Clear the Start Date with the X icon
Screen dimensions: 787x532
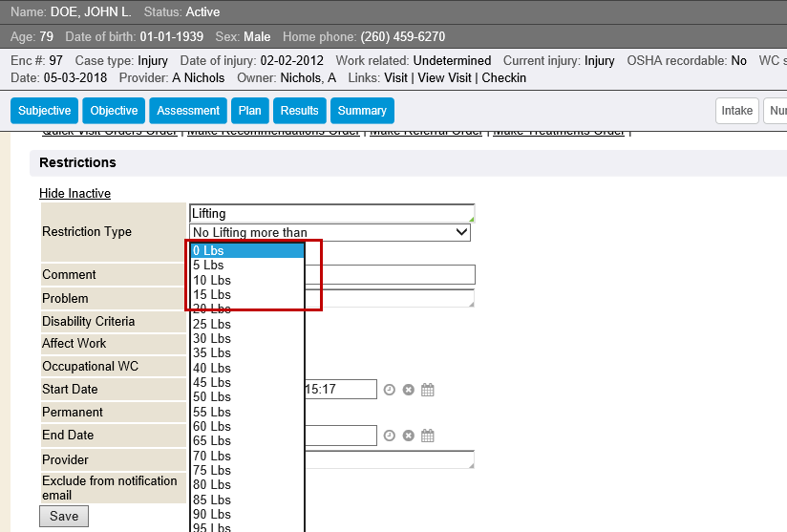click(409, 390)
